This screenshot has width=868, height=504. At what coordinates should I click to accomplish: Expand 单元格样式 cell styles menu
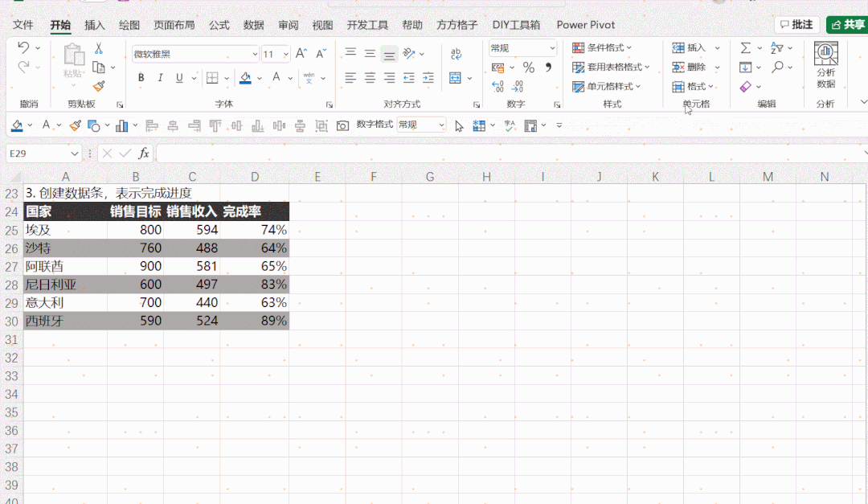606,86
